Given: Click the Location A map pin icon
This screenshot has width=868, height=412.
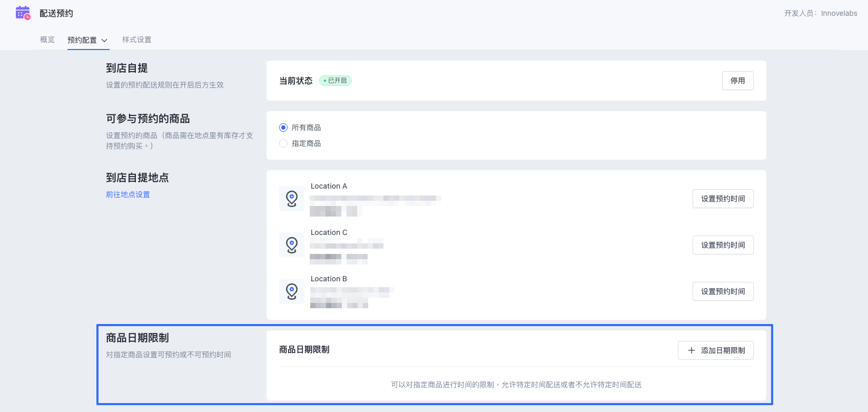Looking at the screenshot, I should tap(292, 199).
